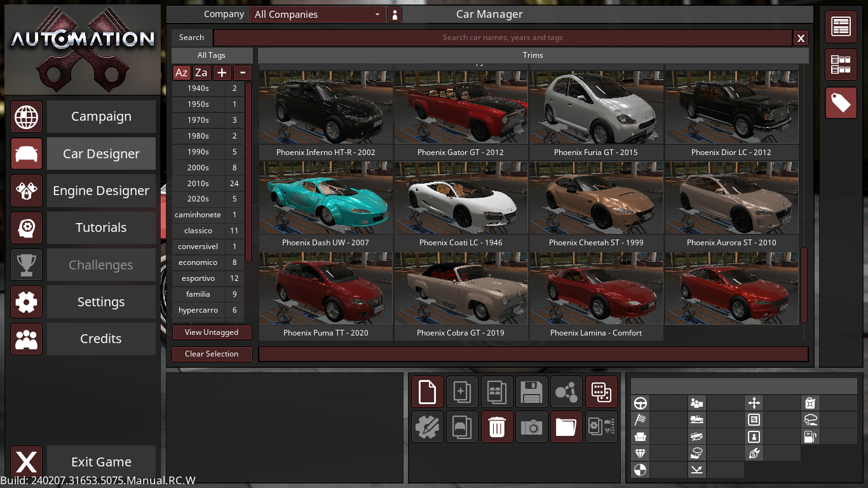Switch to the list view icon
Screen dimensions: 868x488
[x=841, y=27]
